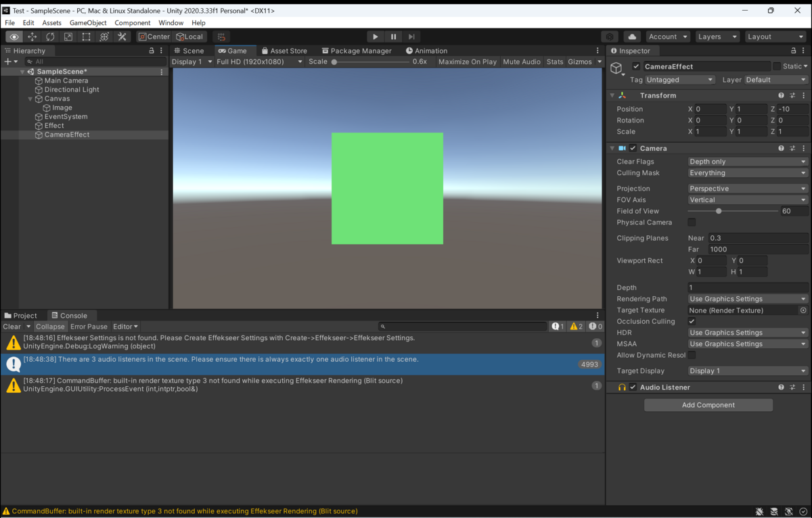Open the custom editor tools
812x518 pixels.
tap(122, 37)
